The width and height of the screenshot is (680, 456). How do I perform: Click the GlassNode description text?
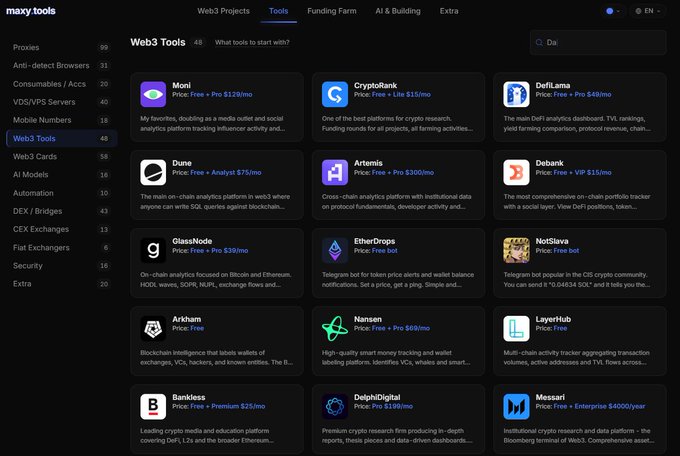(216, 280)
